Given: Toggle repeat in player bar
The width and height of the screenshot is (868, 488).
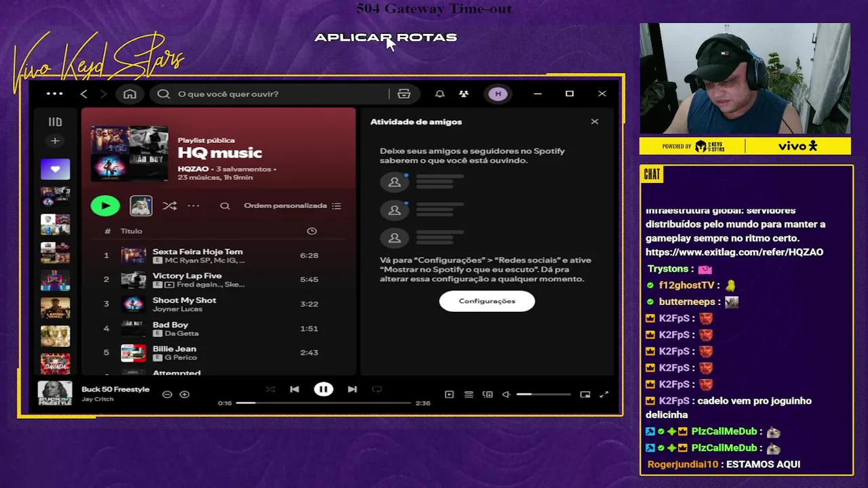Looking at the screenshot, I should pos(377,389).
